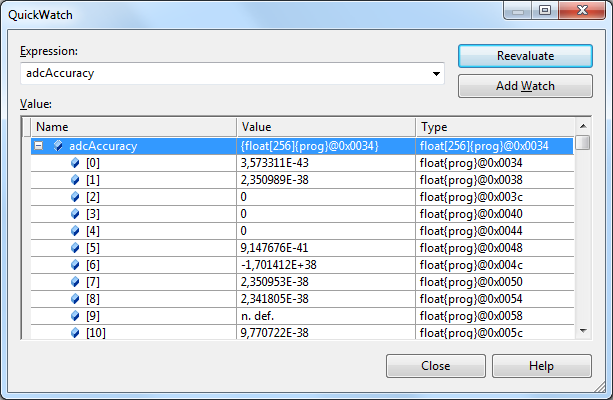Click the Name column header
Image resolution: width=613 pixels, height=400 pixels.
pyautogui.click(x=134, y=127)
